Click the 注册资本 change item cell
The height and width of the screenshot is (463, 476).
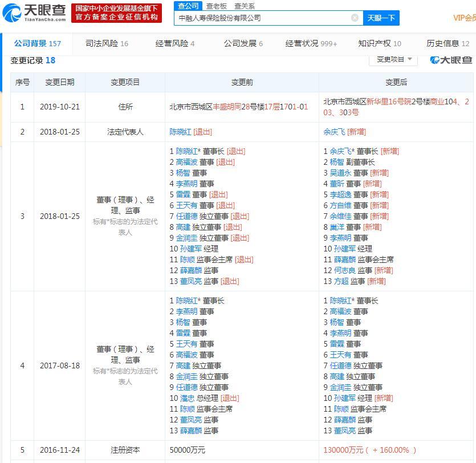pos(125,450)
